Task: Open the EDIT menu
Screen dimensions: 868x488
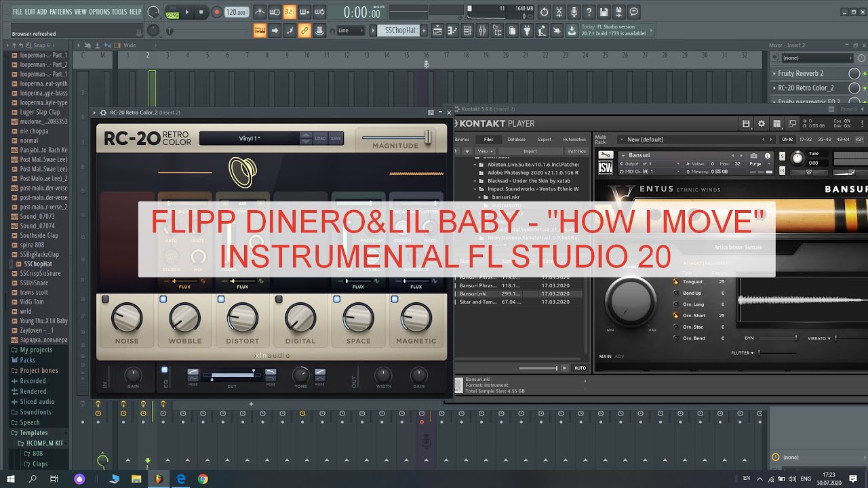Action: point(30,12)
